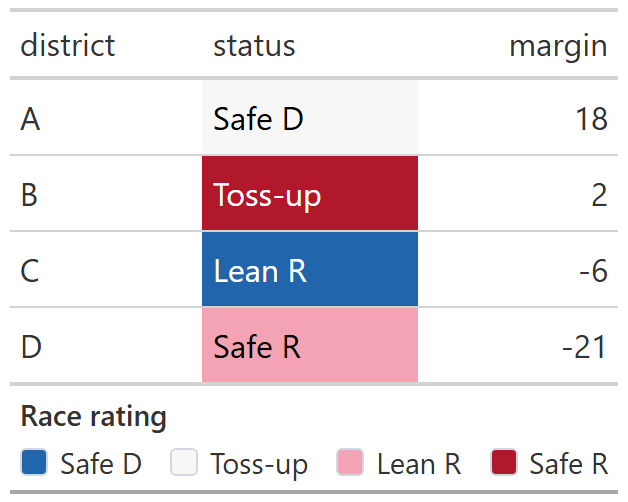628x502 pixels.
Task: Select district A cell
Action: pyautogui.click(x=31, y=119)
